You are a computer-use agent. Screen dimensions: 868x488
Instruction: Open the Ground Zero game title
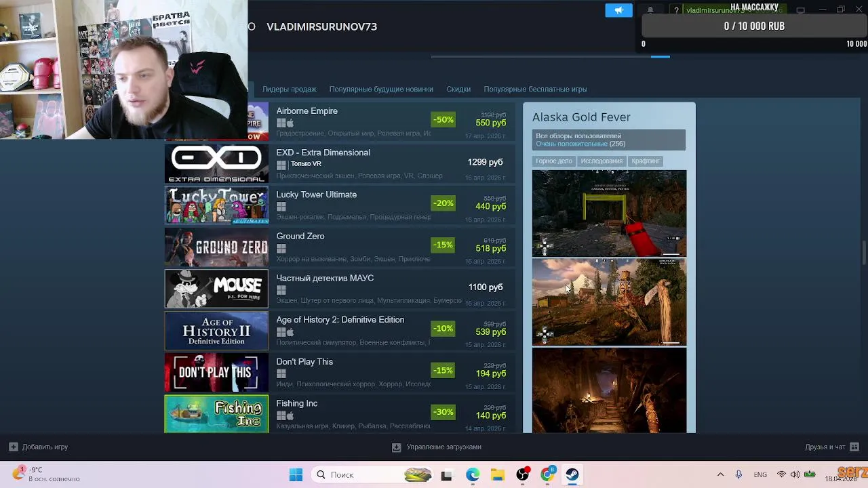pos(300,237)
